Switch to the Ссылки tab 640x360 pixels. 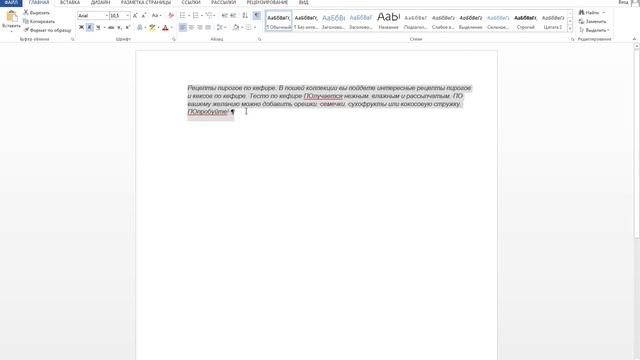coord(191,2)
